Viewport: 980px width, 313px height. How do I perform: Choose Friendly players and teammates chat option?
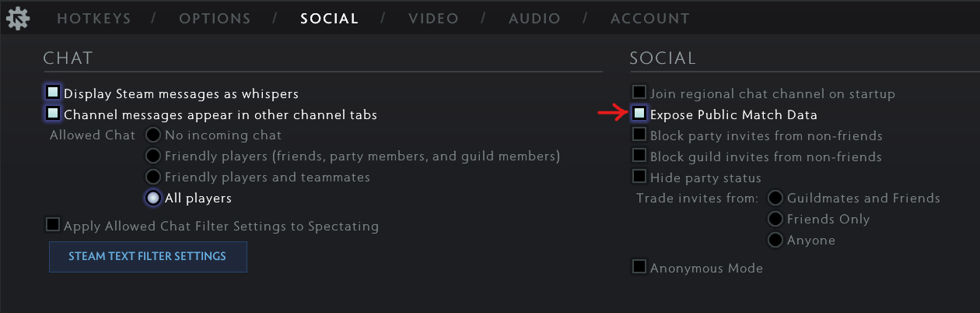coord(153,177)
